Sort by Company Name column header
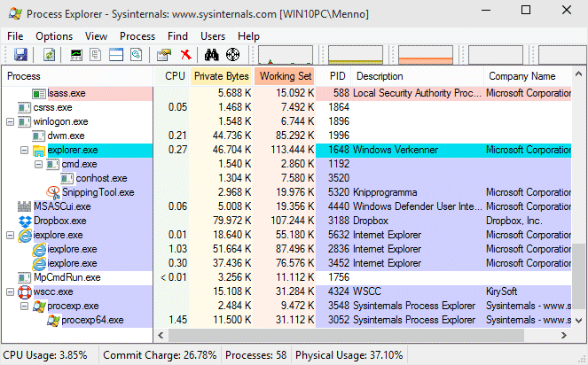The height and width of the screenshot is (365, 588). (528, 76)
